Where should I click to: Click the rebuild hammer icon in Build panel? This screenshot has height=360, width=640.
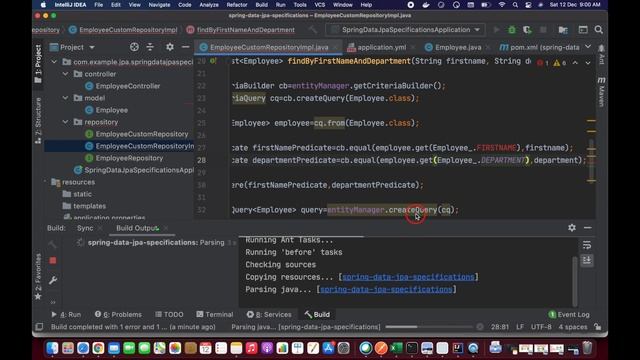pos(53,244)
